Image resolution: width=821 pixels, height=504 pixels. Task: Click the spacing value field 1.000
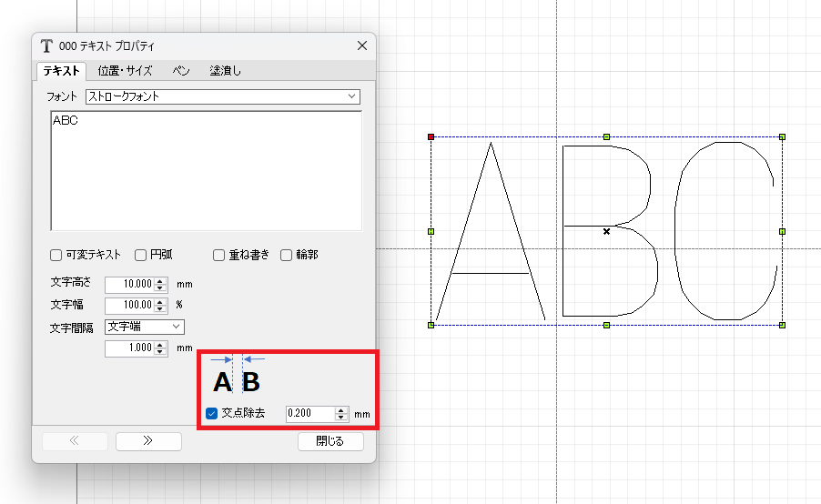(x=130, y=348)
